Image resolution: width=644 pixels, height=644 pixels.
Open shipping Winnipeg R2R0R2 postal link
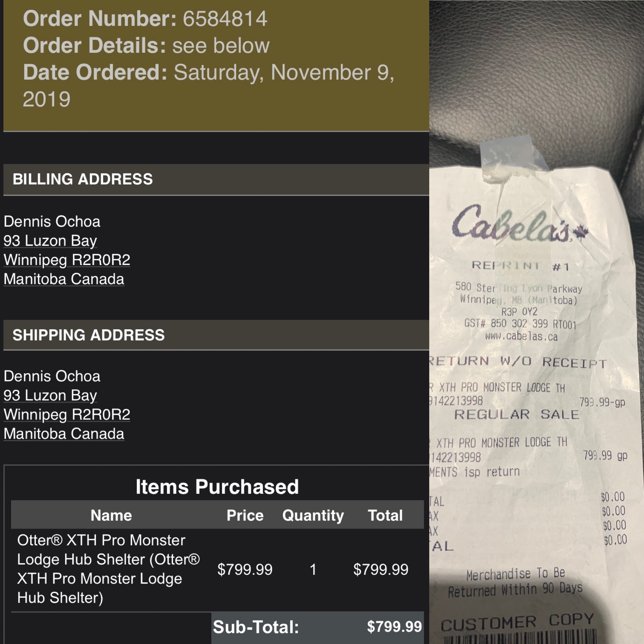click(67, 414)
